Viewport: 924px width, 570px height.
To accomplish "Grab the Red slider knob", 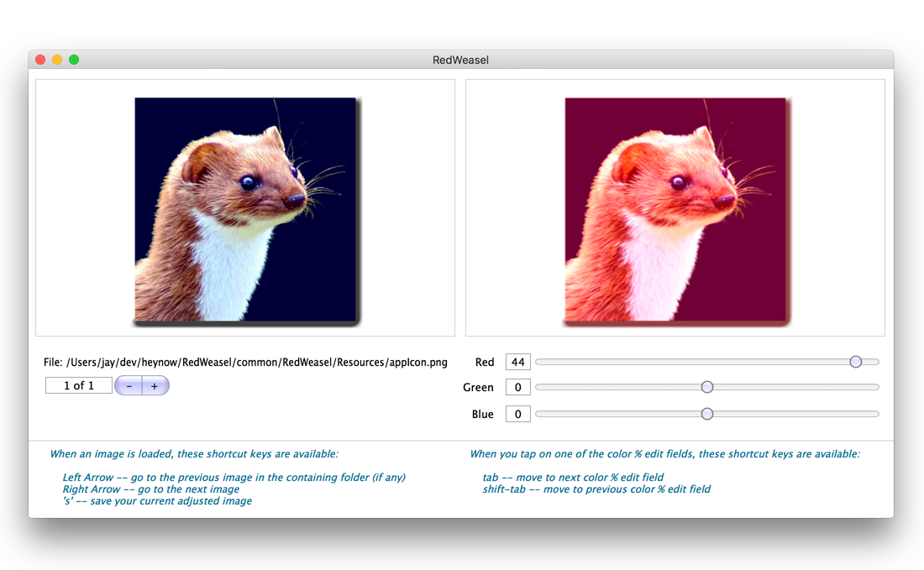I will pyautogui.click(x=855, y=362).
